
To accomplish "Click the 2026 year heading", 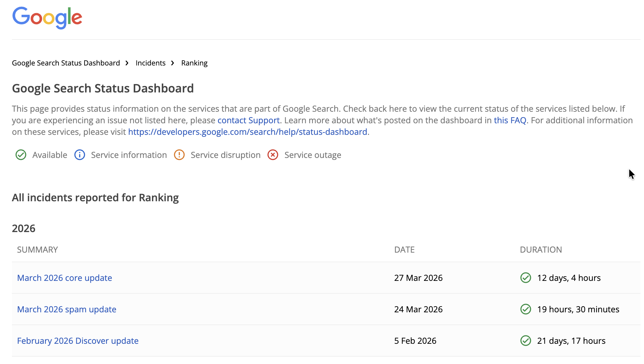I will [23, 229].
